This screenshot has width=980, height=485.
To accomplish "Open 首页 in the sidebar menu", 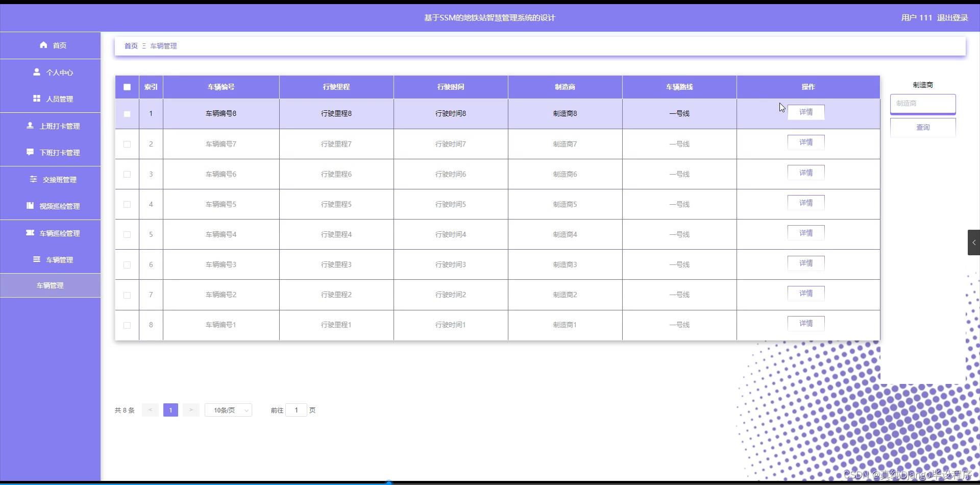I will point(50,45).
